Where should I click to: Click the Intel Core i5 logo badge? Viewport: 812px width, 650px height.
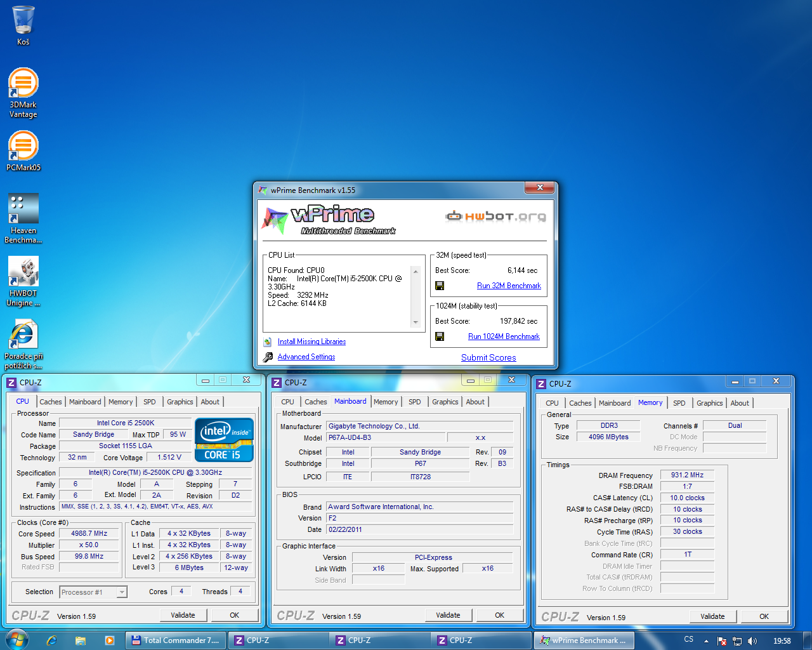pyautogui.click(x=224, y=439)
